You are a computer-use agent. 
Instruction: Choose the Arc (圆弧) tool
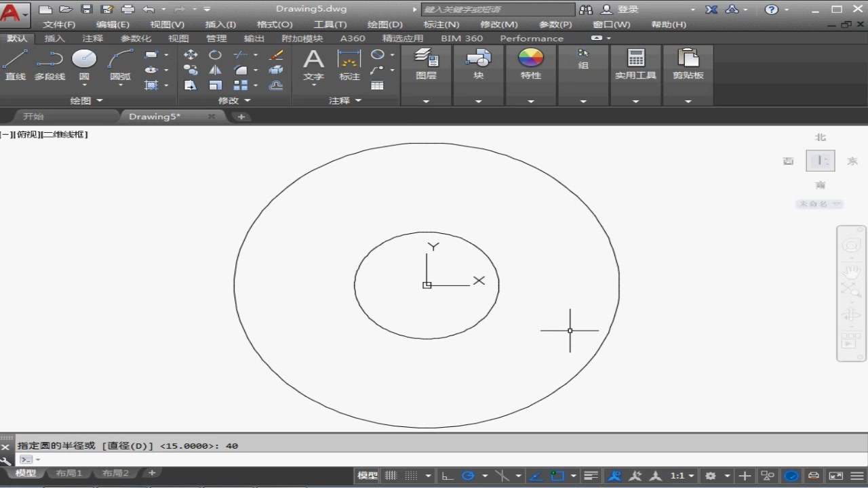120,64
